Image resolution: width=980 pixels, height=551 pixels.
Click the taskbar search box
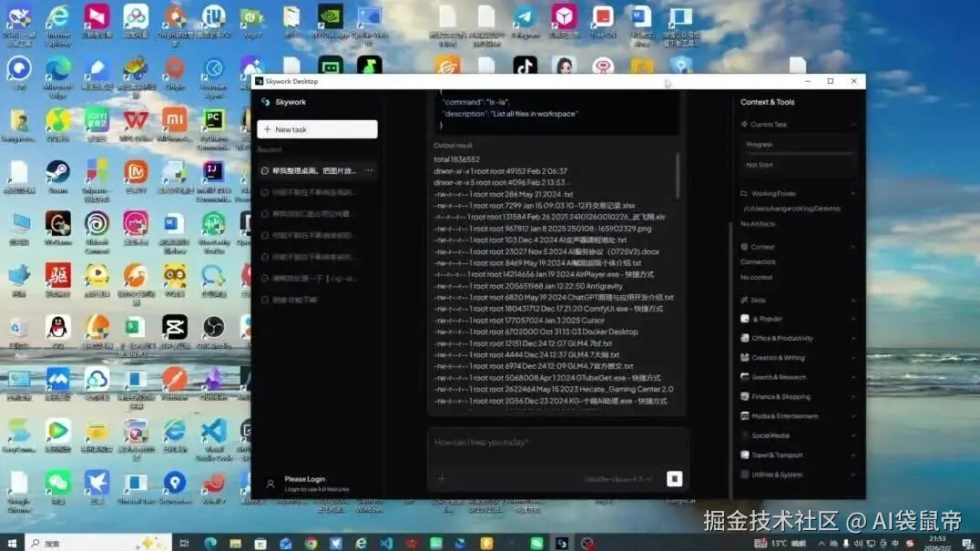tap(98, 543)
